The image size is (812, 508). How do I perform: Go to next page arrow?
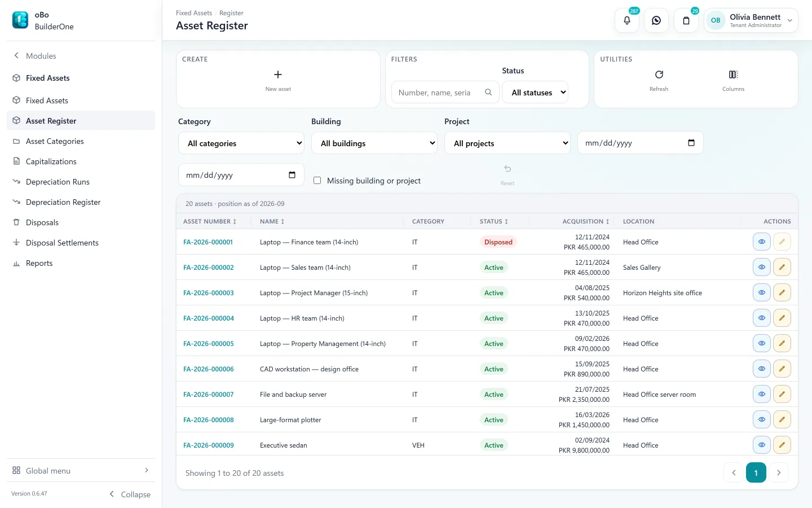click(x=779, y=472)
